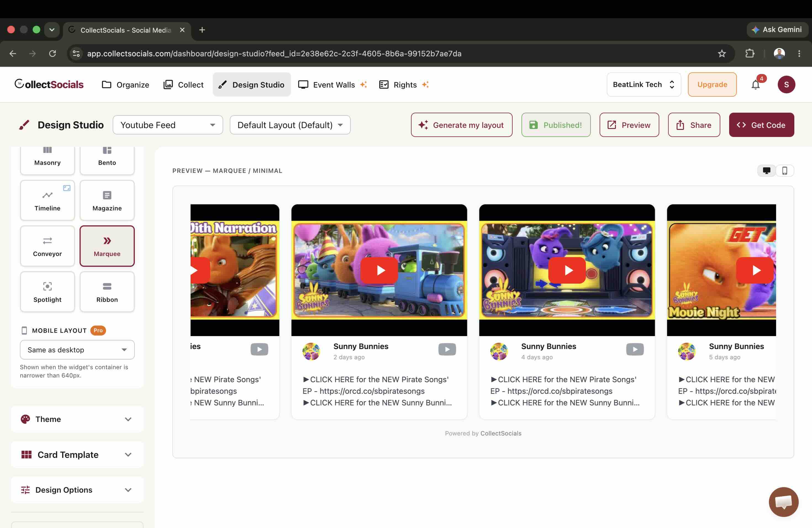Image resolution: width=812 pixels, height=528 pixels.
Task: Open the notifications bell
Action: (756, 85)
